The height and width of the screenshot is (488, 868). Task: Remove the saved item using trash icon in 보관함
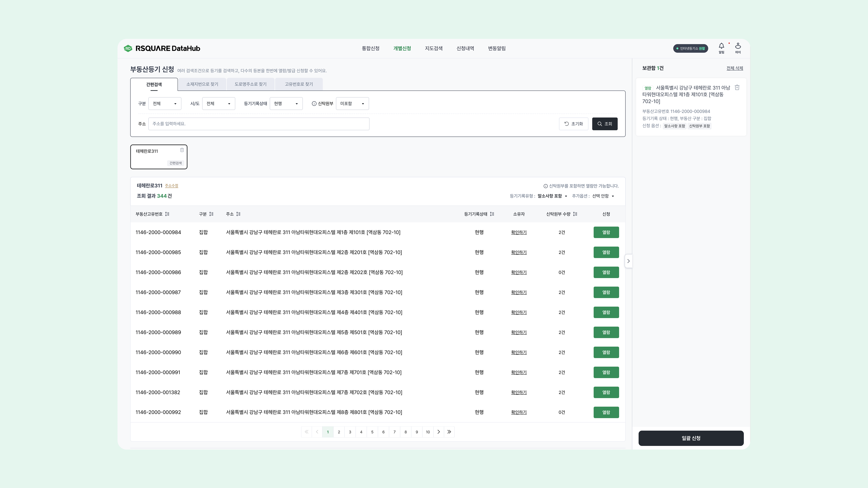737,88
